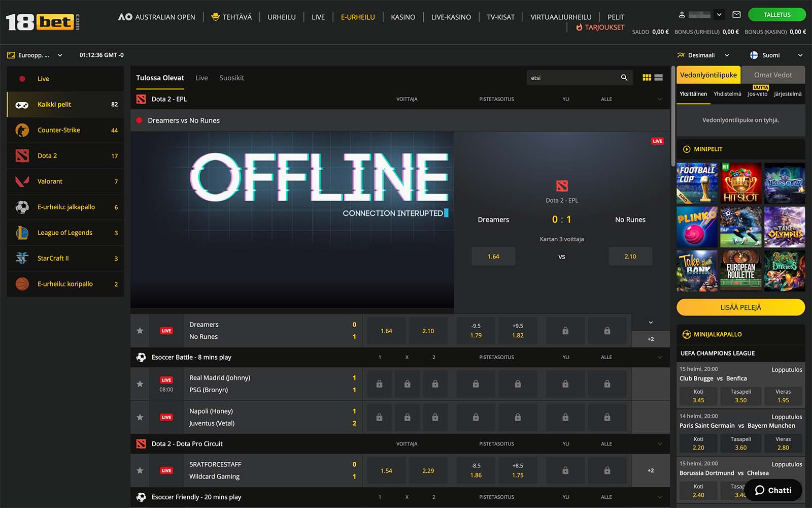Open Valorant games category
The width and height of the screenshot is (812, 508).
point(50,181)
